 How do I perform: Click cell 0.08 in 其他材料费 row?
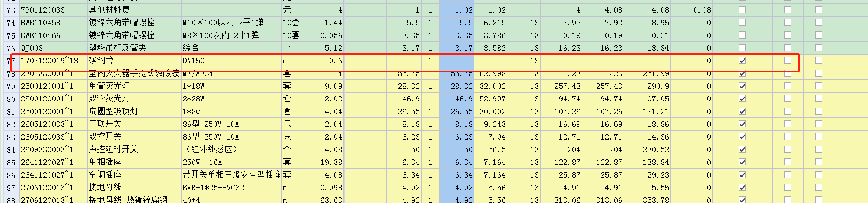tap(691, 10)
